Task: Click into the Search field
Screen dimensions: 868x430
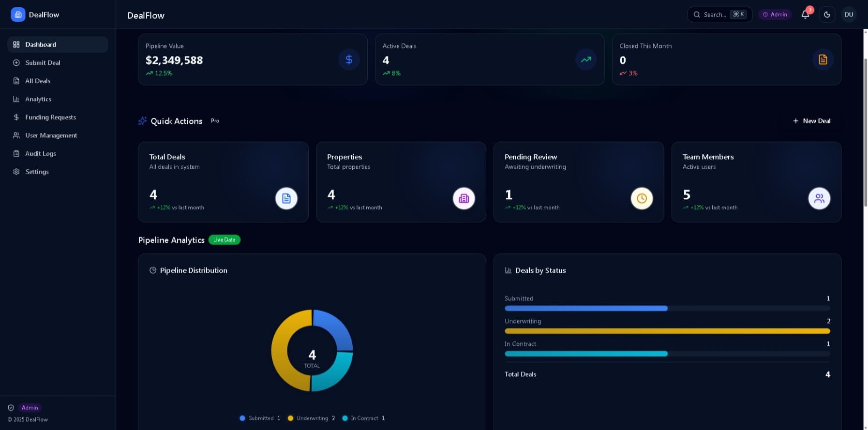Action: [x=714, y=15]
